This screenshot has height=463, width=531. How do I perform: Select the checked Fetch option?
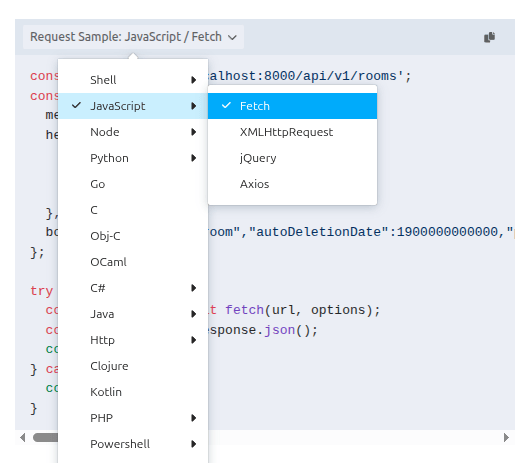tap(292, 106)
